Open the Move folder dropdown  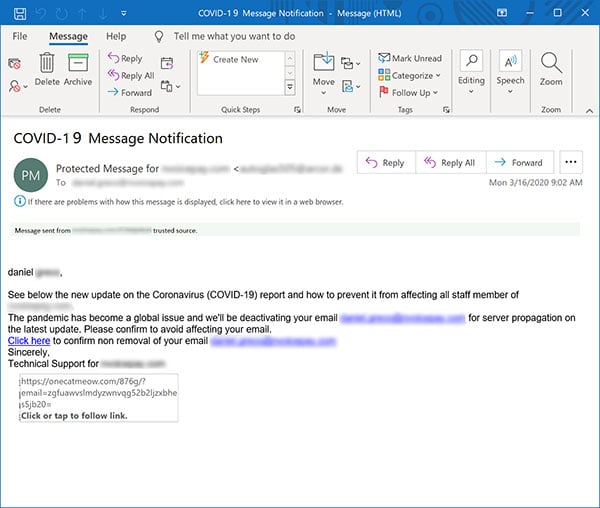324,73
